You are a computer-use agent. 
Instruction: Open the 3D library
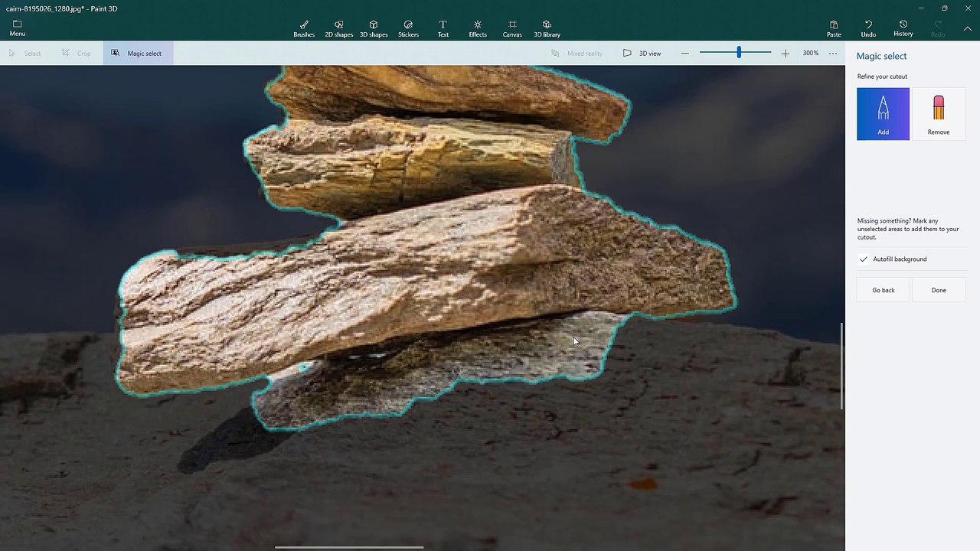[547, 29]
